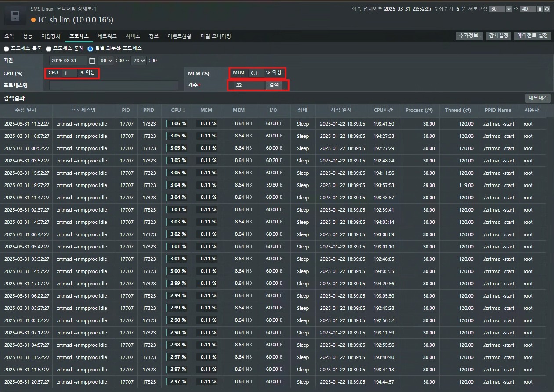Click the 3.02 % CPU value
The width and height of the screenshot is (554, 392).
tap(178, 234)
